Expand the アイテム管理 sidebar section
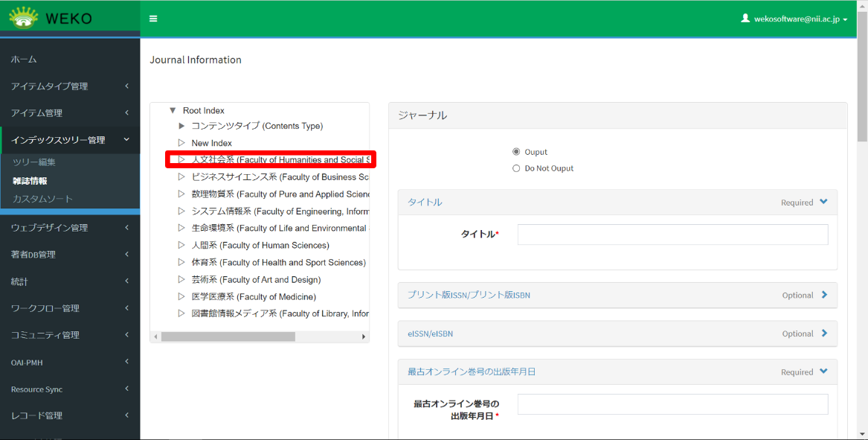The image size is (868, 440). (x=39, y=112)
